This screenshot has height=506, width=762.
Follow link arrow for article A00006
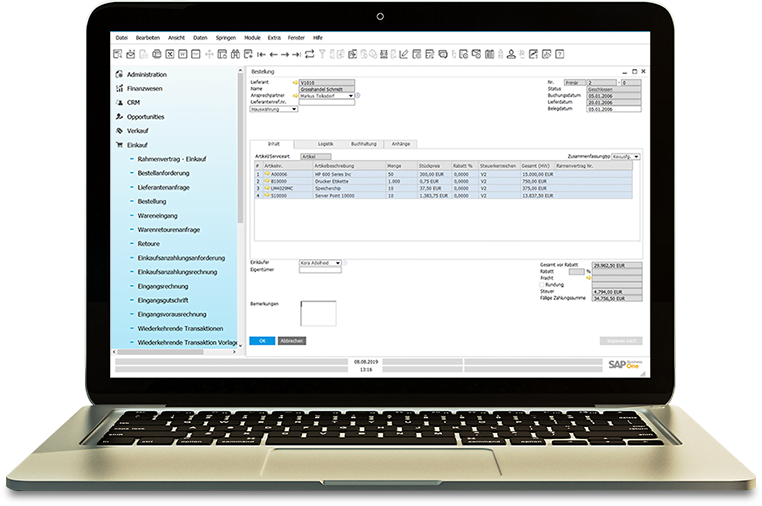click(267, 174)
